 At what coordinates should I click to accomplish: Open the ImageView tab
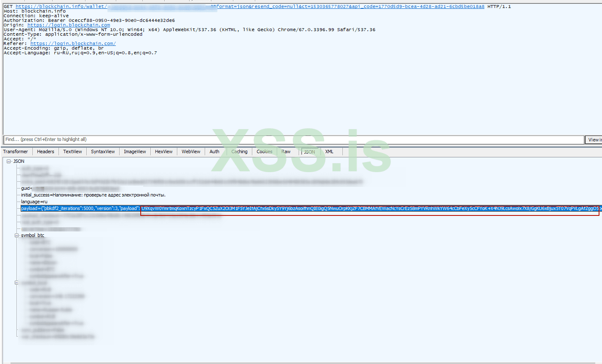click(x=135, y=151)
